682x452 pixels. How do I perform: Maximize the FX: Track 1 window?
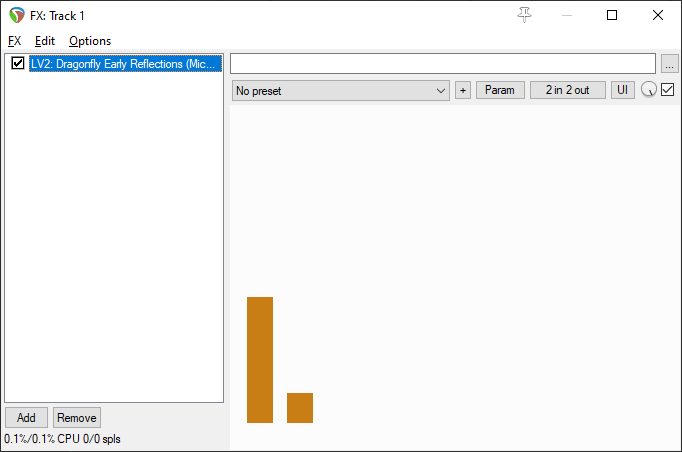pos(612,15)
